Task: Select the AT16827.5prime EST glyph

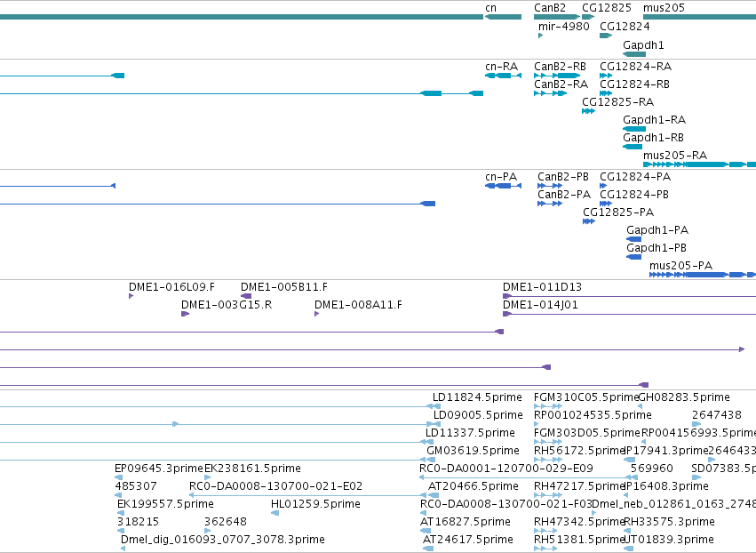Action: (x=426, y=531)
